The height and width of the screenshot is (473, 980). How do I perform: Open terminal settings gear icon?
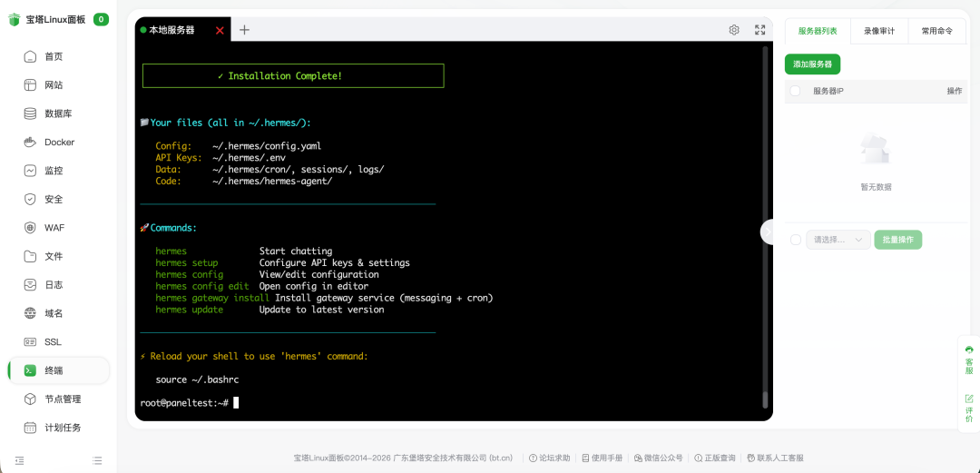click(734, 29)
